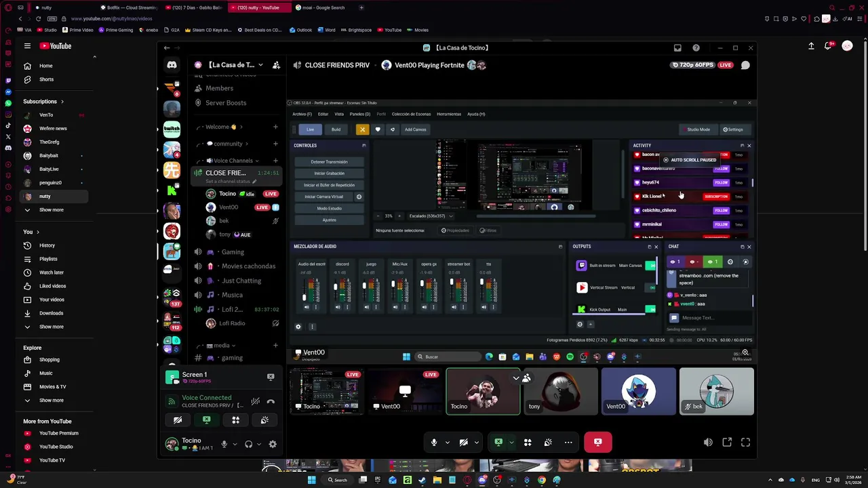Open VenTo subscription in YouTube sidebar
The height and width of the screenshot is (488, 868).
pos(46,115)
